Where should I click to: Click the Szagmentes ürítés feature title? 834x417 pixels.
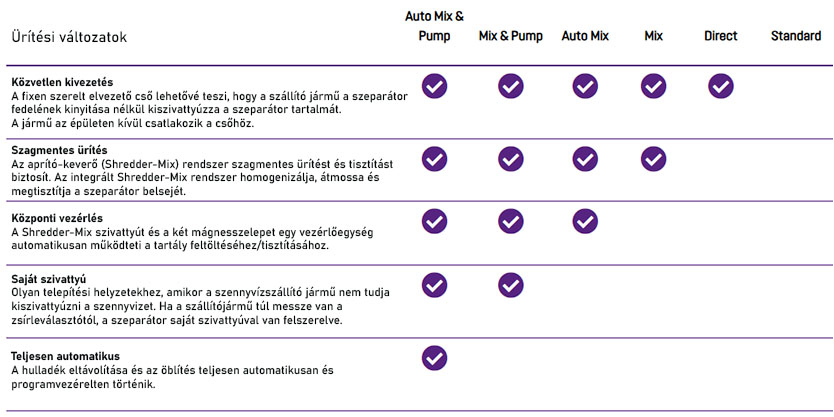[58, 150]
